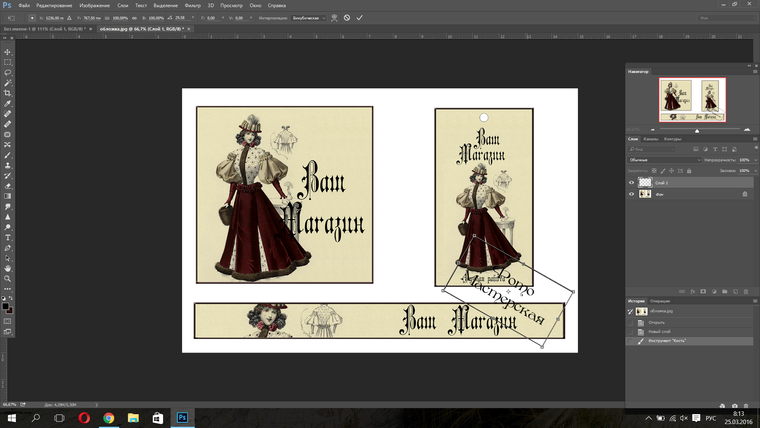This screenshot has height=428, width=760.
Task: Set history brush source on Новый слой state
Action: 630,332
